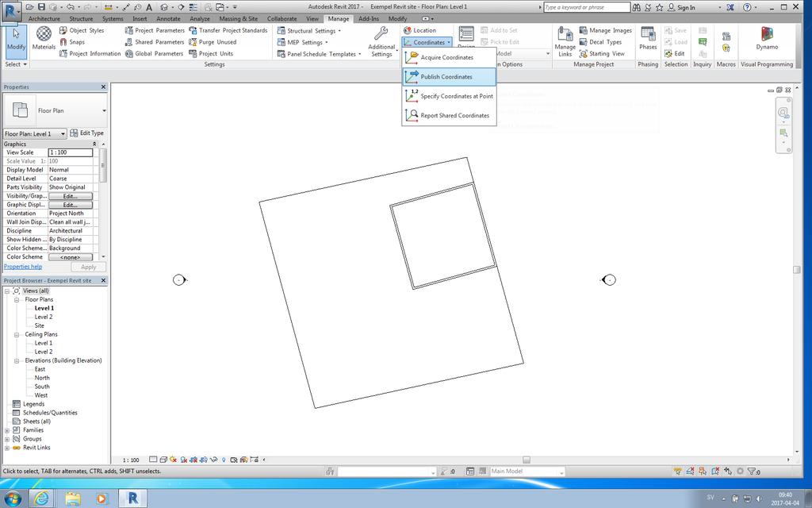Click Graphic Display Options Edit button

(71, 206)
